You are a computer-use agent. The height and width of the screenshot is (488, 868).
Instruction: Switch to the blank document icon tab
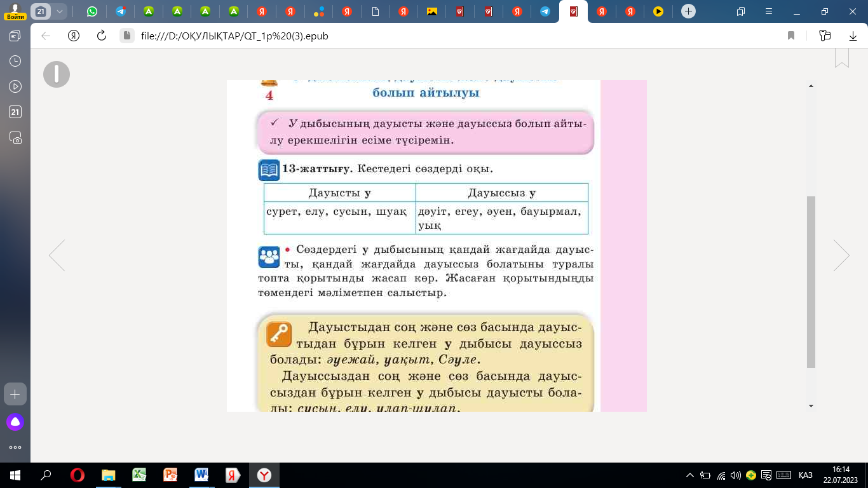376,11
